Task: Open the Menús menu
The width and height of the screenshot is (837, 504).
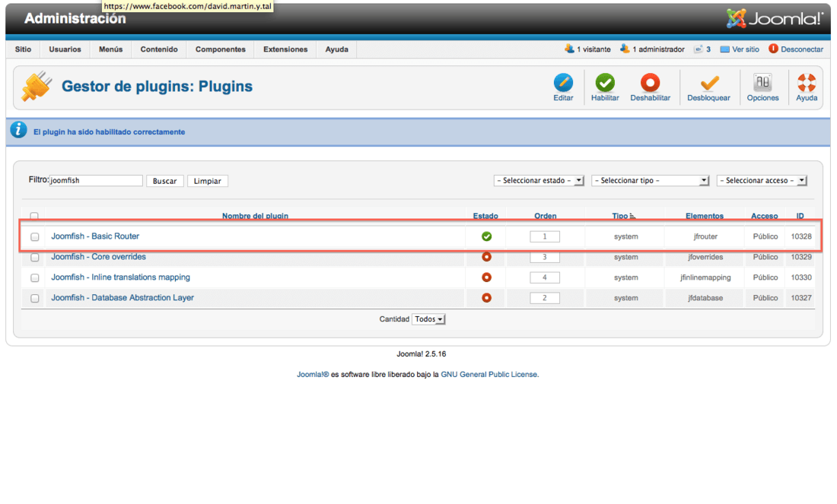Action: 110,49
